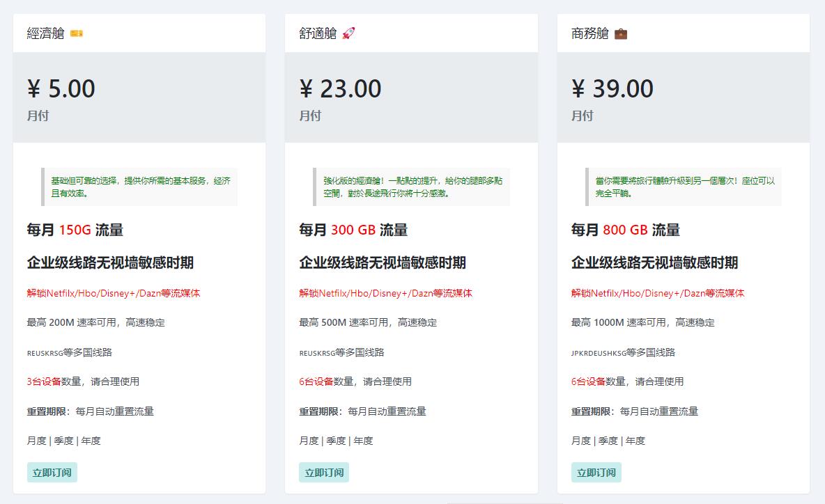This screenshot has height=504, width=825.
Task: Click the 最高 500M speed line
Action: click(x=368, y=322)
